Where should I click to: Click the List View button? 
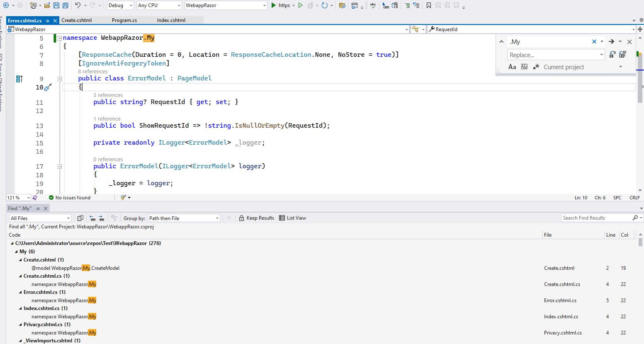(x=292, y=218)
